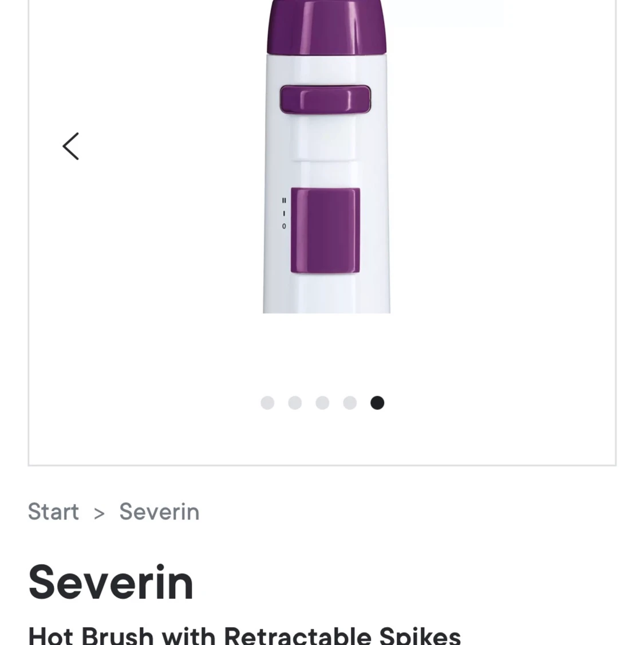Click the white handle area above the spike slider

pyautogui.click(x=325, y=69)
